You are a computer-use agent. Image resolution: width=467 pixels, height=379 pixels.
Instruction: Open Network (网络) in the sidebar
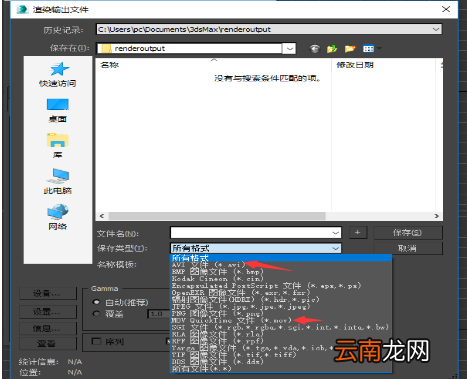coord(58,217)
